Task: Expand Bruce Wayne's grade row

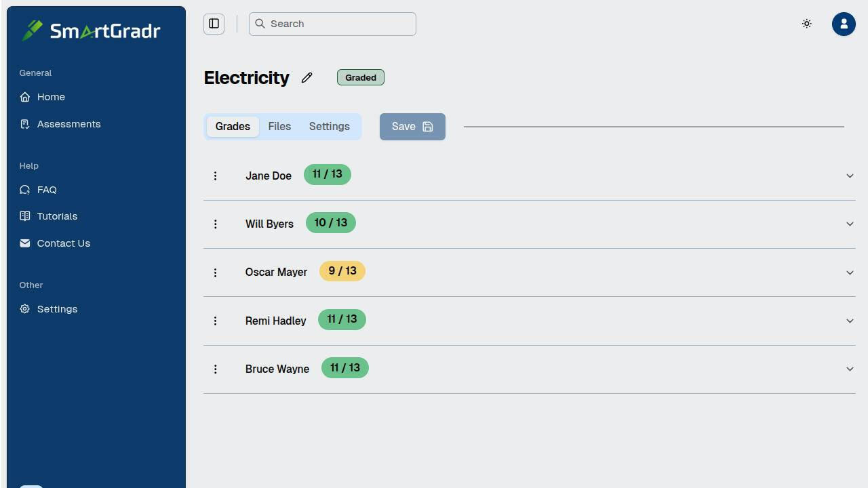Action: pos(850,369)
